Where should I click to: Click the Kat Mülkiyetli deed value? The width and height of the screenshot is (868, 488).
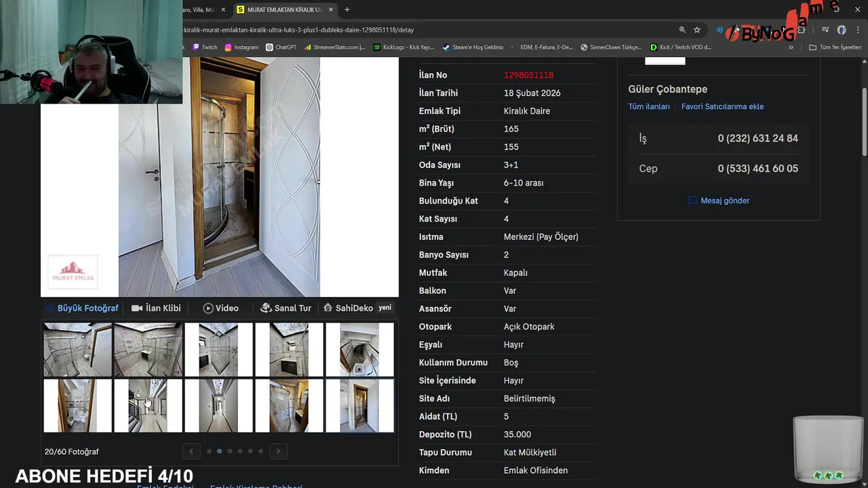point(530,452)
